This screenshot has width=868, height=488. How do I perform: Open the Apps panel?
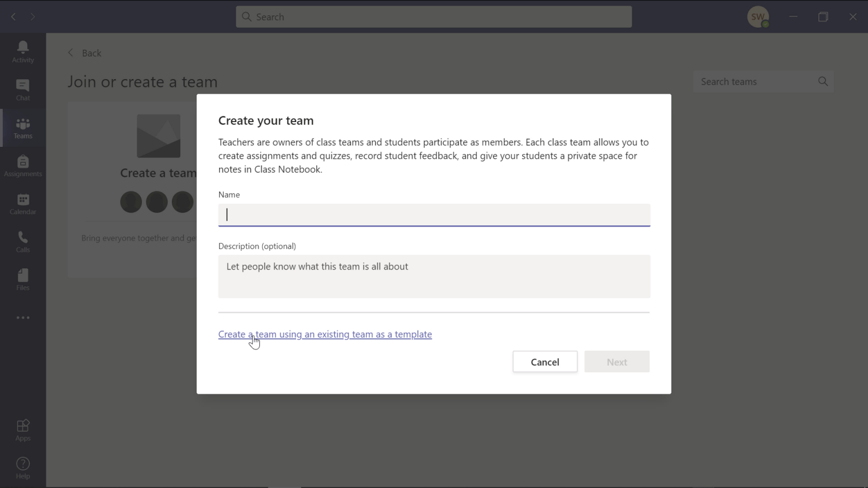23,429
